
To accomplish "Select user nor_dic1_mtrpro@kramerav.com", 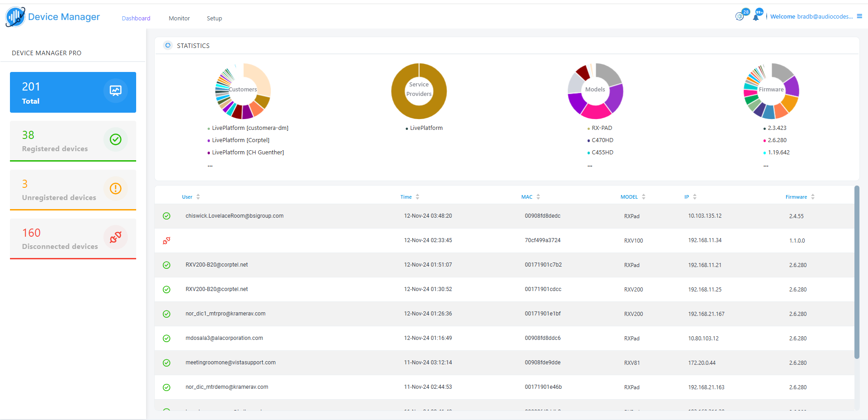I will [x=225, y=314].
